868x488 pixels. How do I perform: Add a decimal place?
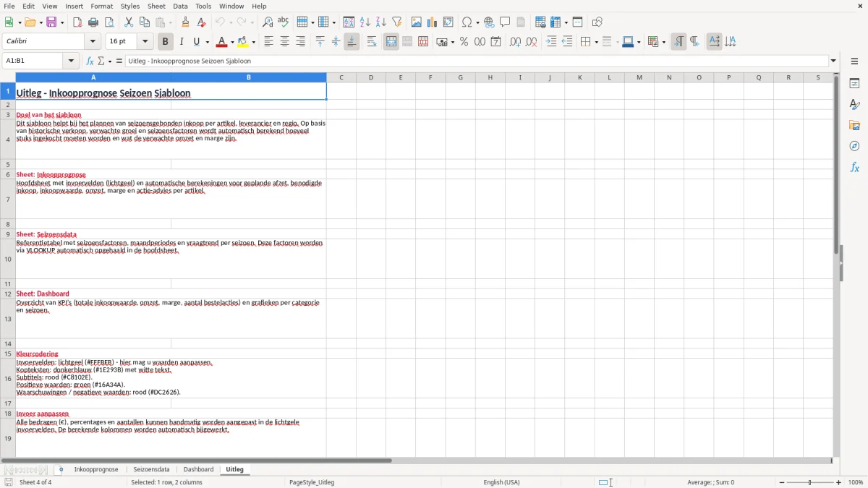pos(515,42)
